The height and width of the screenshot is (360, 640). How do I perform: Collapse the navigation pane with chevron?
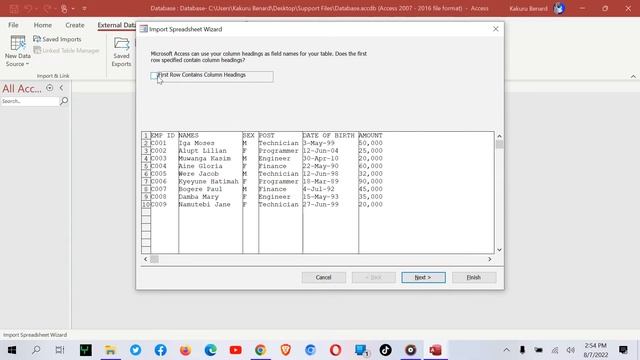coord(61,88)
